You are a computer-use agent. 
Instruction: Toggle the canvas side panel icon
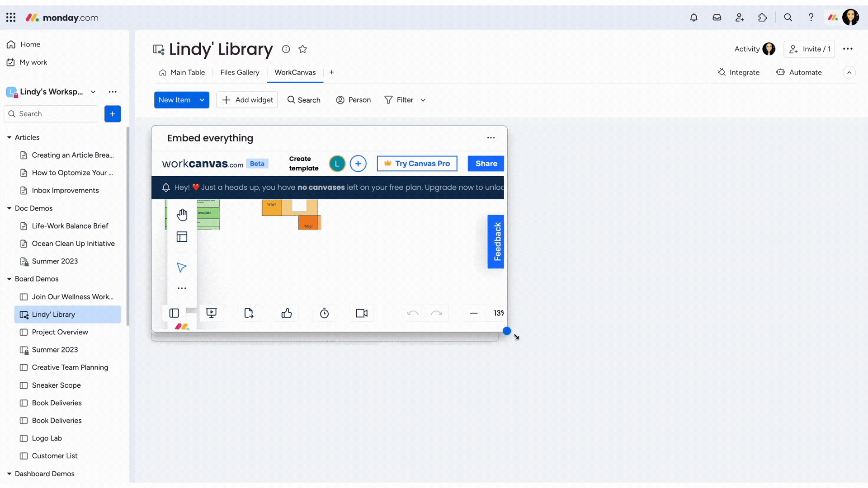[174, 313]
